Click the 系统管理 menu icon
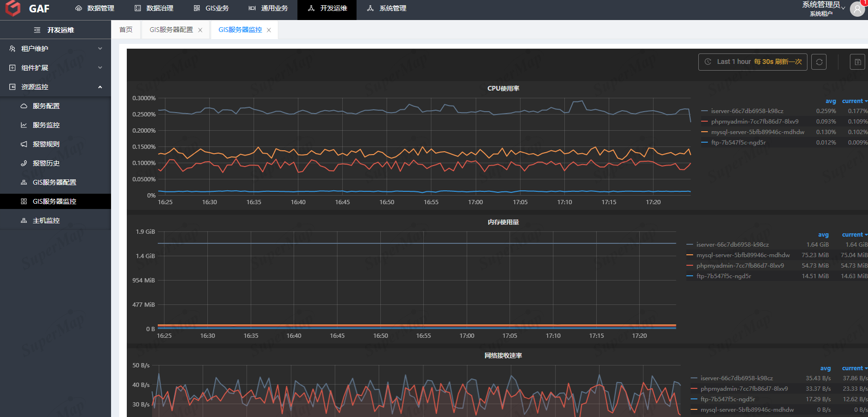 pyautogui.click(x=370, y=8)
